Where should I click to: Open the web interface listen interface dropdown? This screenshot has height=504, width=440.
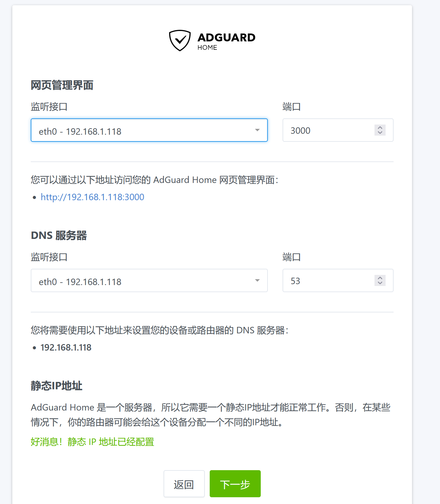coord(149,130)
